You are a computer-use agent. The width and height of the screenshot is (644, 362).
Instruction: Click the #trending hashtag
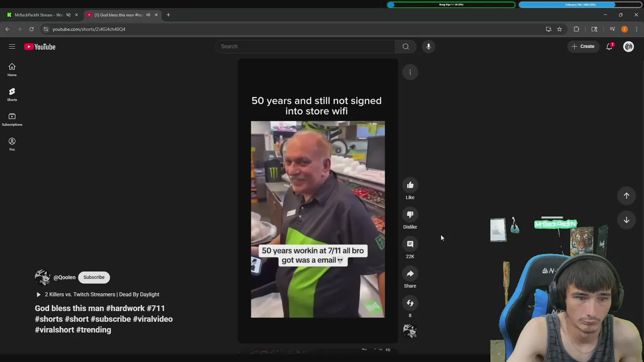click(x=94, y=330)
